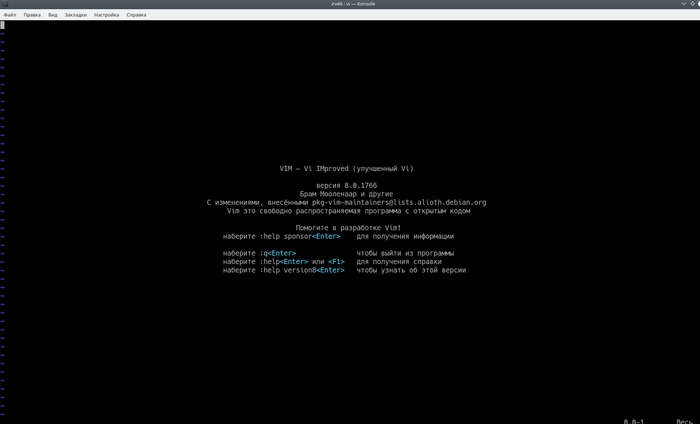This screenshot has height=424, width=700.
Task: Click the window title 'irv46 : vi — Konsole'
Action: click(x=353, y=4)
